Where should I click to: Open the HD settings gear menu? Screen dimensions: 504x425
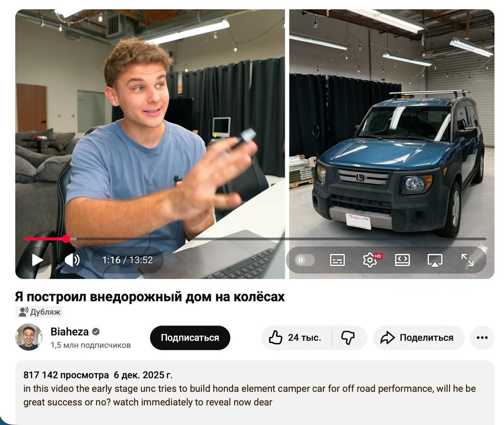coord(370,260)
